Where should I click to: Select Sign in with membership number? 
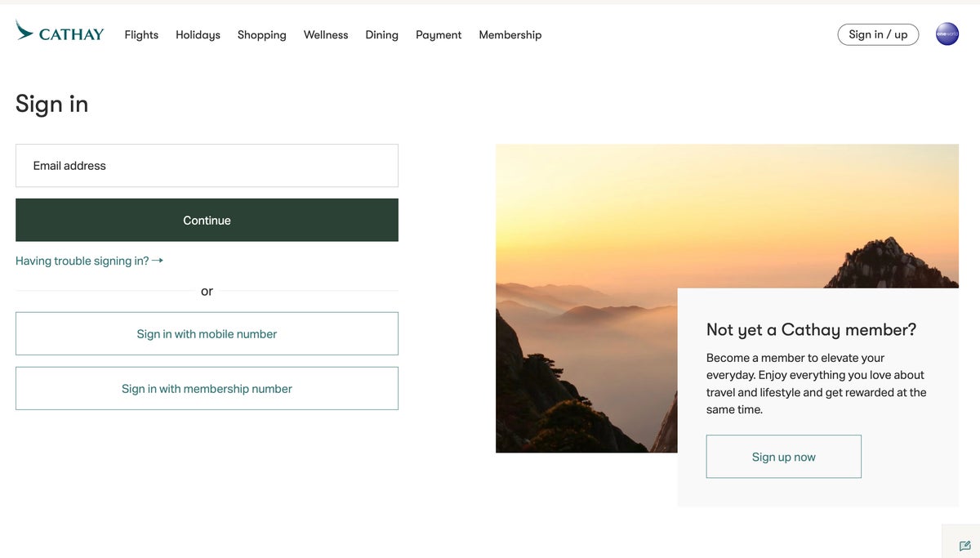click(207, 389)
